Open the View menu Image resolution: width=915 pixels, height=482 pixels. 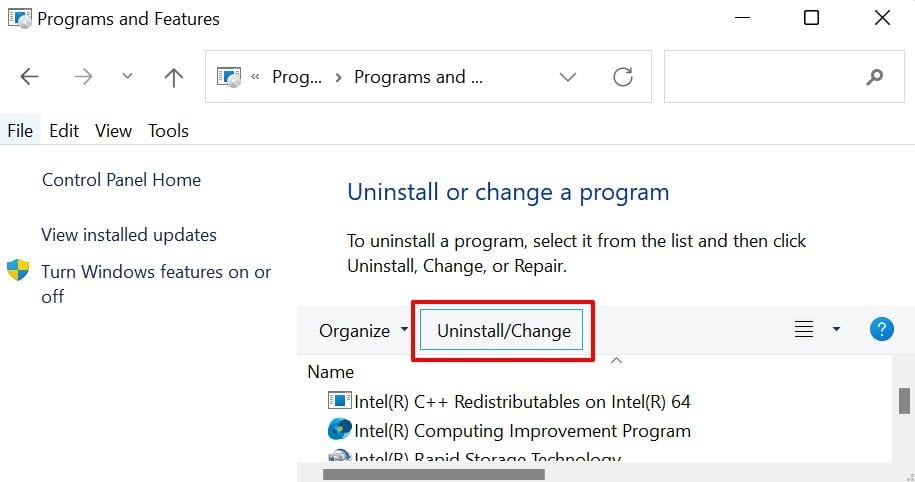113,131
